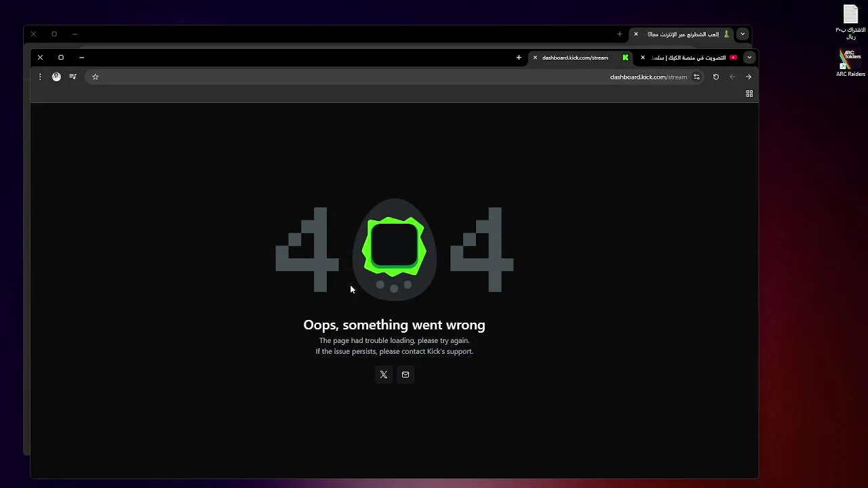
Task: Click 'The page had trouble loading' text
Action: (394, 341)
